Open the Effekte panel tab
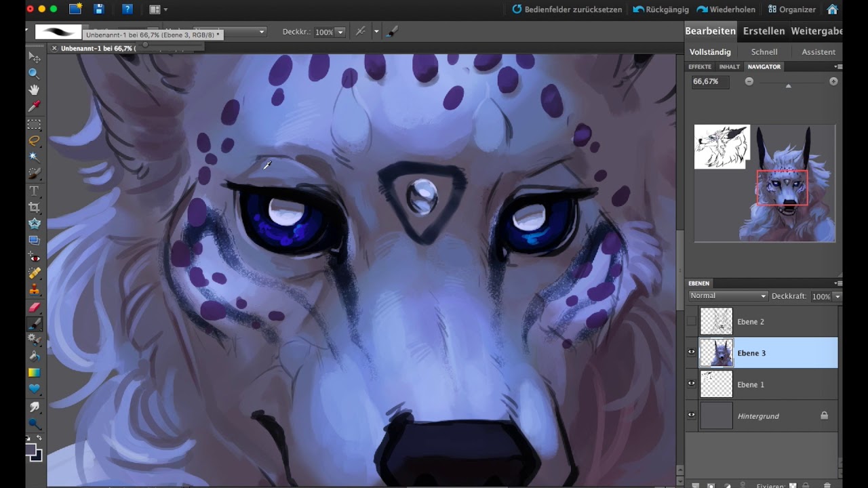This screenshot has width=868, height=488. (700, 66)
